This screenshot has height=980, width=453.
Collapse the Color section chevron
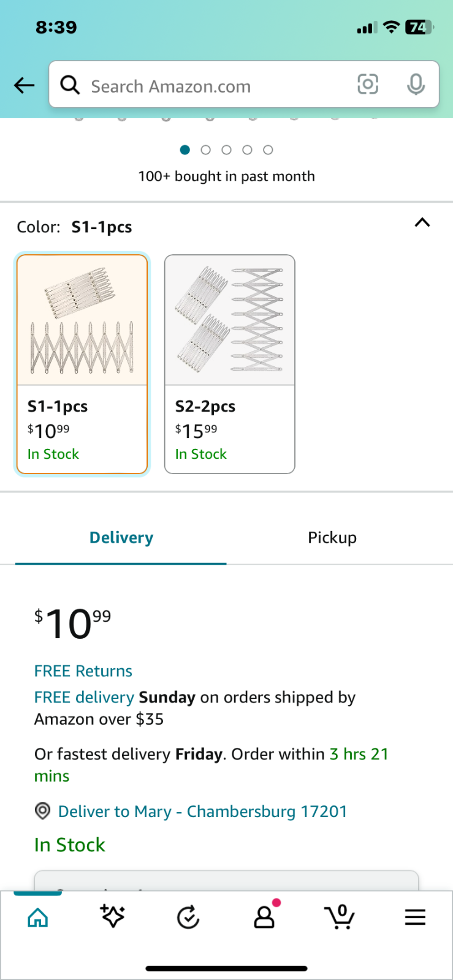(422, 223)
